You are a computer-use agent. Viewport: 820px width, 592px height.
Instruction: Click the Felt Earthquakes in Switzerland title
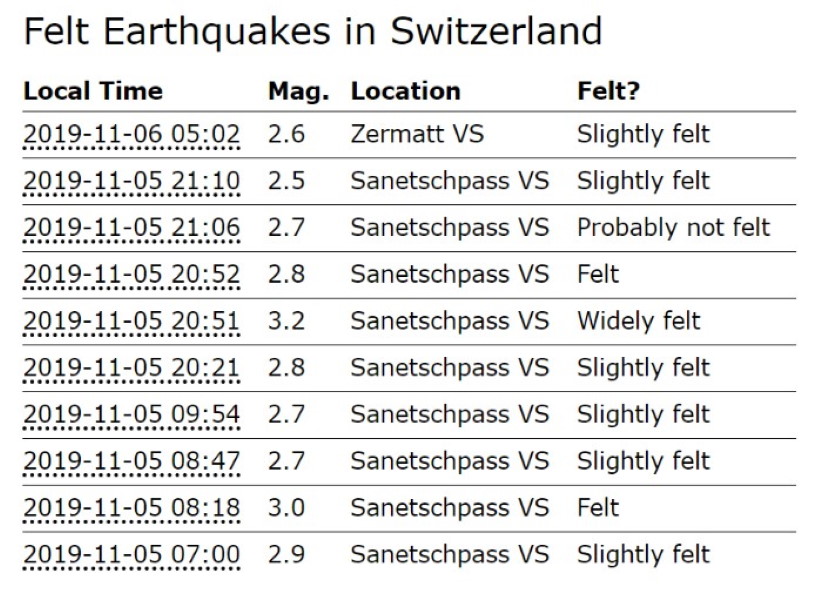pos(312,32)
